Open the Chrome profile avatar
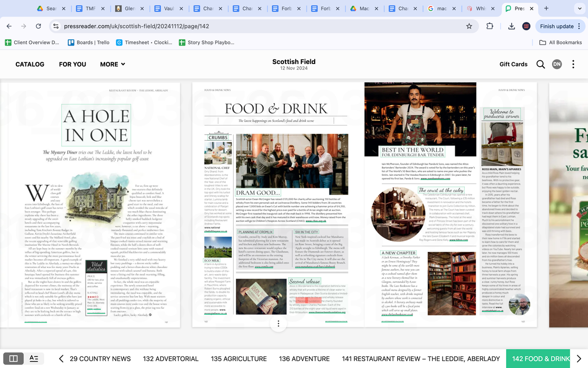Image resolution: width=588 pixels, height=368 pixels. point(526,26)
